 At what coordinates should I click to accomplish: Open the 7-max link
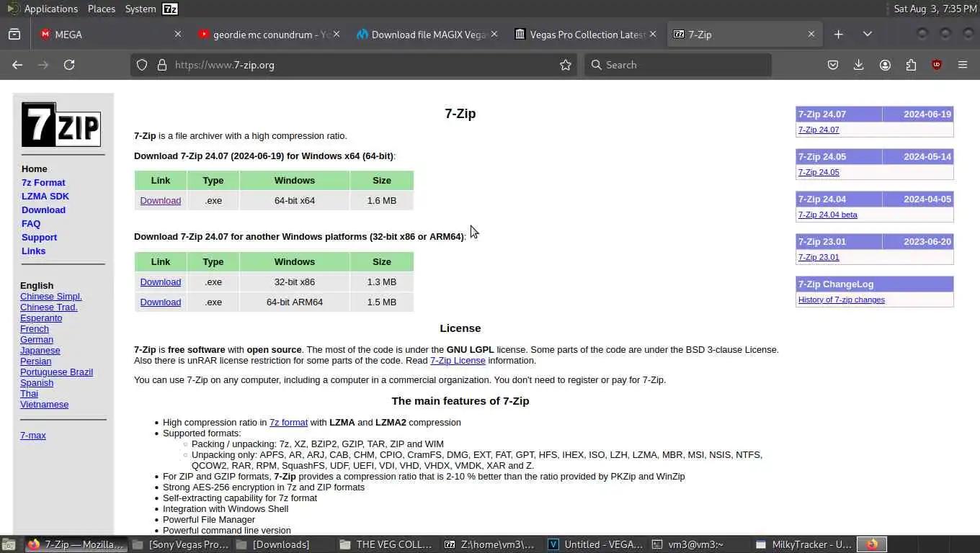33,435
